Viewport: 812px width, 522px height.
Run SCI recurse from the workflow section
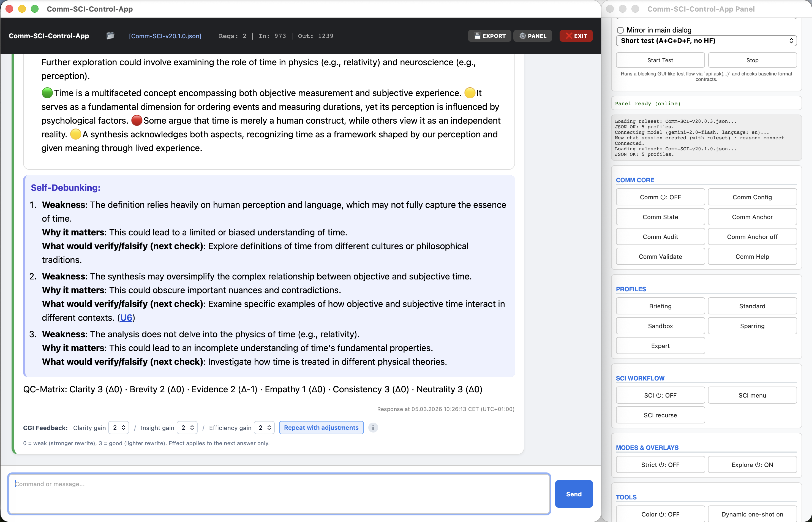(660, 415)
